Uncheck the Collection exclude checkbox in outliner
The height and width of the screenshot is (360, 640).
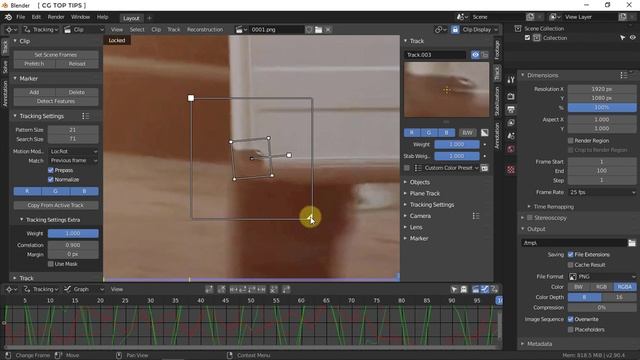pyautogui.click(x=527, y=38)
